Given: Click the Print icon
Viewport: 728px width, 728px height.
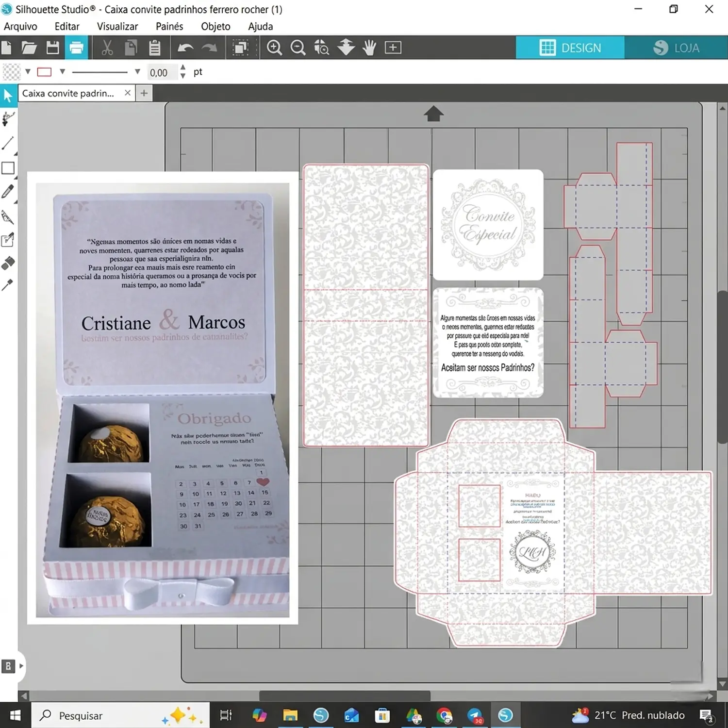Looking at the screenshot, I should point(76,48).
